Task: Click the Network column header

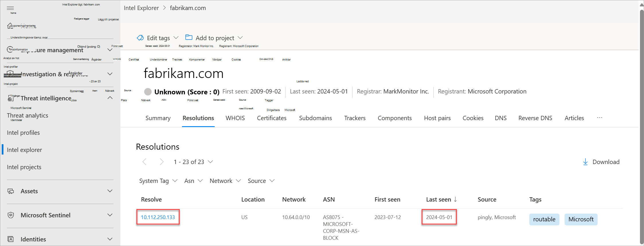Action: [x=294, y=200]
